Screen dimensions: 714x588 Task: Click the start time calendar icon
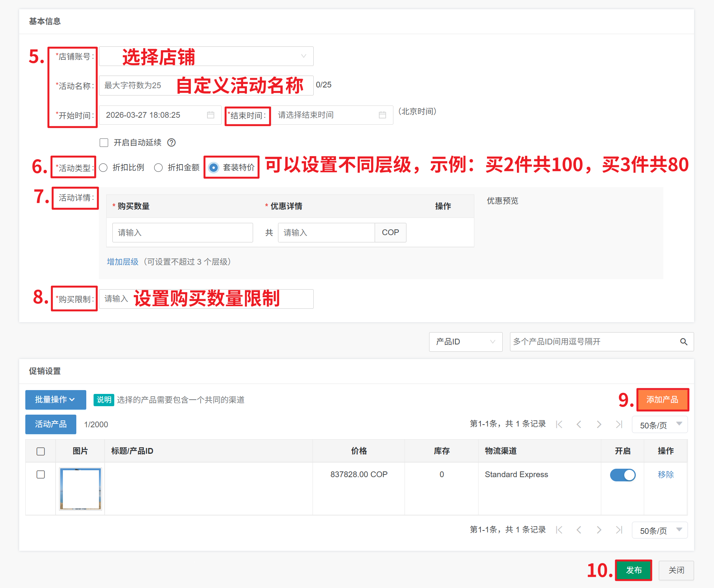click(x=211, y=115)
